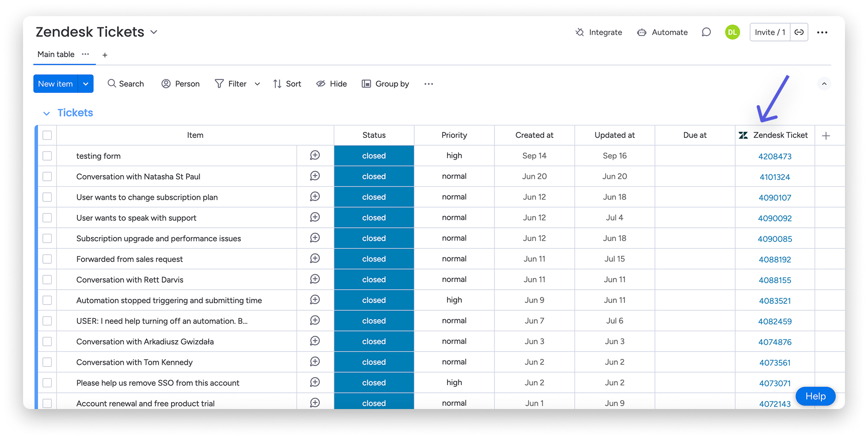Filter items by Person

(x=181, y=84)
